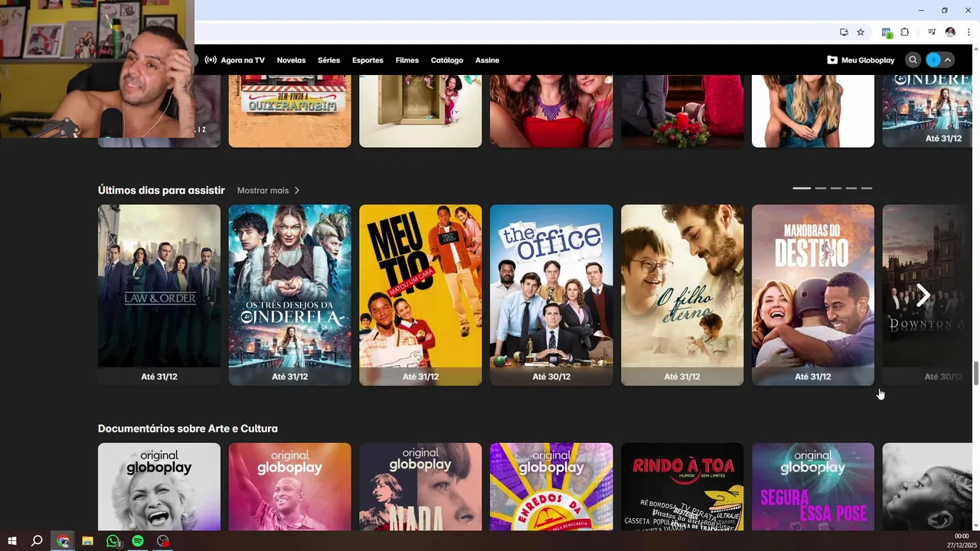This screenshot has height=551, width=980.
Task: Click Documentários sobre Arte e Cultura heading
Action: (x=188, y=429)
